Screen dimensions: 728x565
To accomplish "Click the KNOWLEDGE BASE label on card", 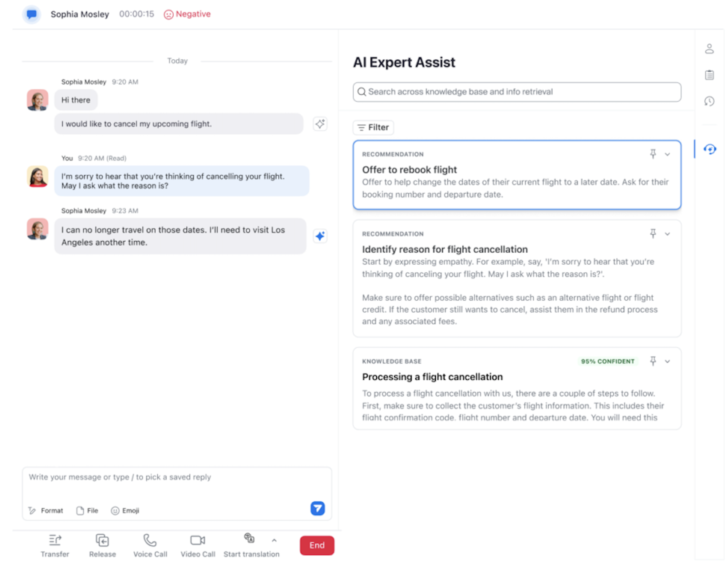I will (392, 361).
